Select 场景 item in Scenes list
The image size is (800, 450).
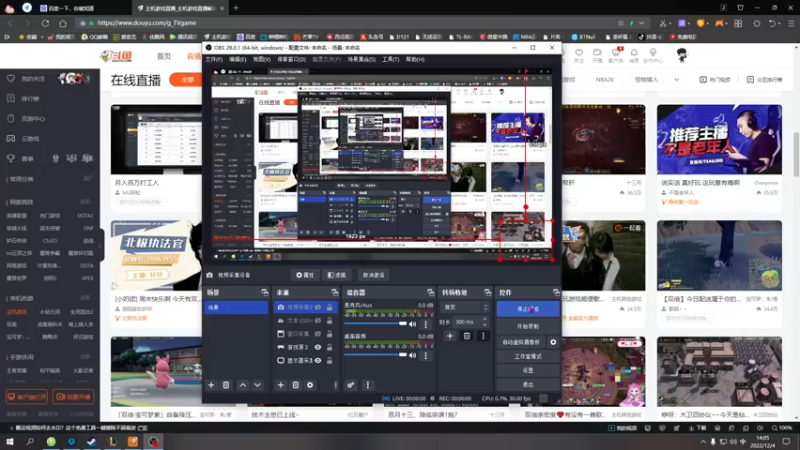pyautogui.click(x=236, y=307)
